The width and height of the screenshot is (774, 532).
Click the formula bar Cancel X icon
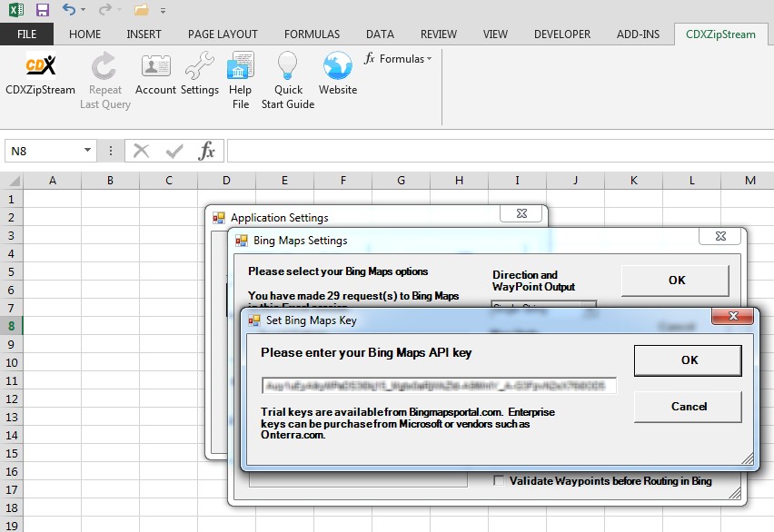coord(141,151)
